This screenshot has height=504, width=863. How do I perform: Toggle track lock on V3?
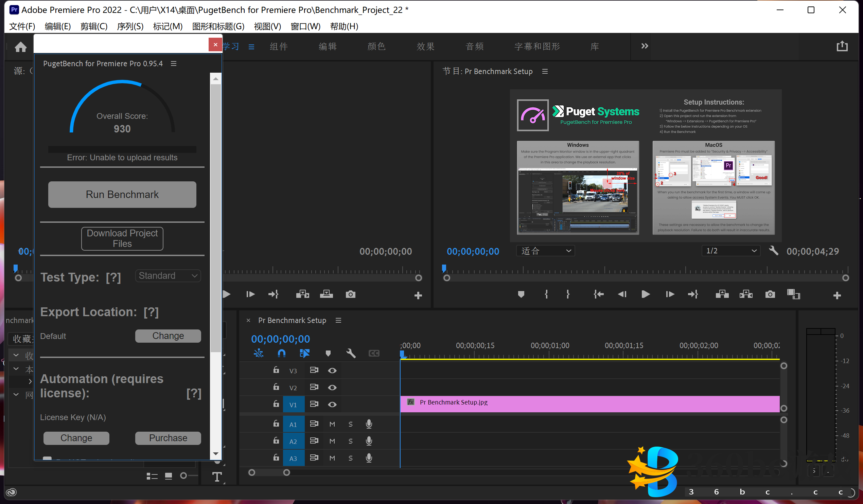tap(276, 370)
